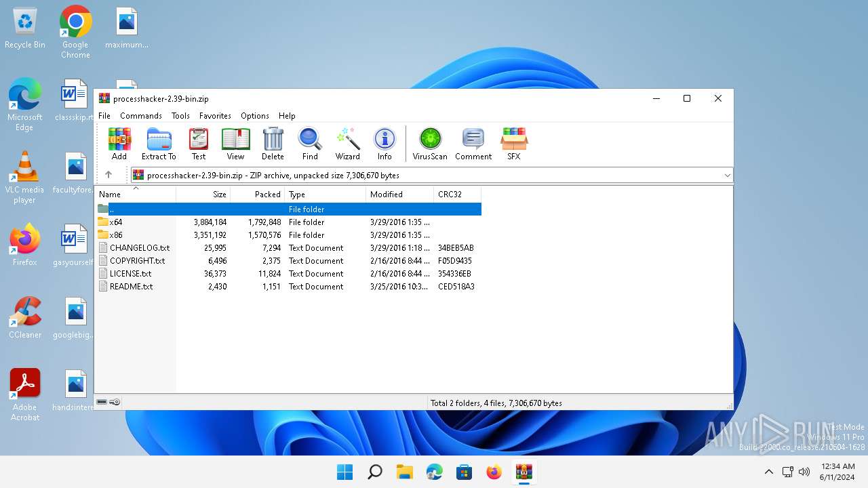The width and height of the screenshot is (868, 488).
Task: Open the Options menu
Action: tap(255, 116)
